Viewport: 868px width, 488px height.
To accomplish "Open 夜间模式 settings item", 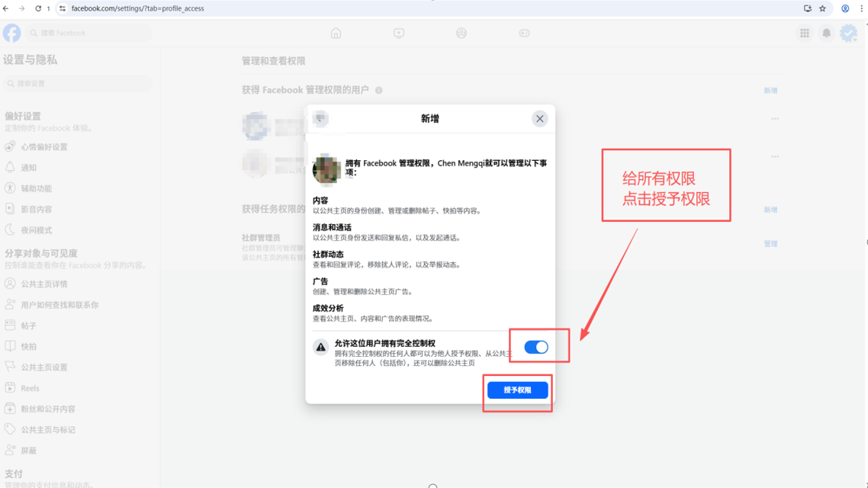I will pos(37,230).
